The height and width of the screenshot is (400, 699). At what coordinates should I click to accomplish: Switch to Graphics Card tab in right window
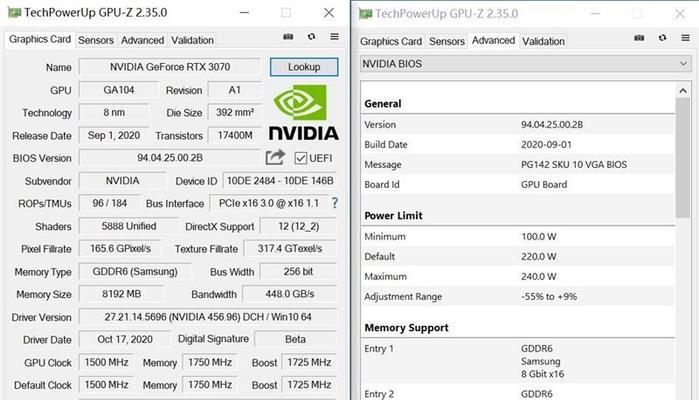click(391, 41)
